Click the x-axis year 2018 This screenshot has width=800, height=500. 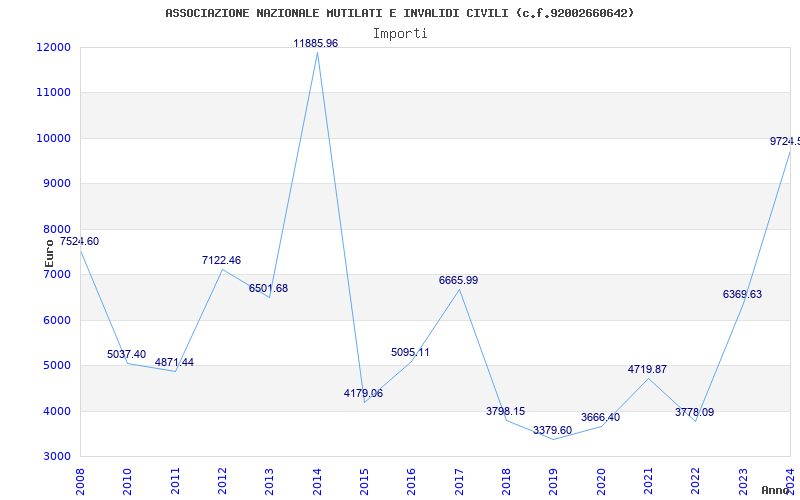click(506, 481)
